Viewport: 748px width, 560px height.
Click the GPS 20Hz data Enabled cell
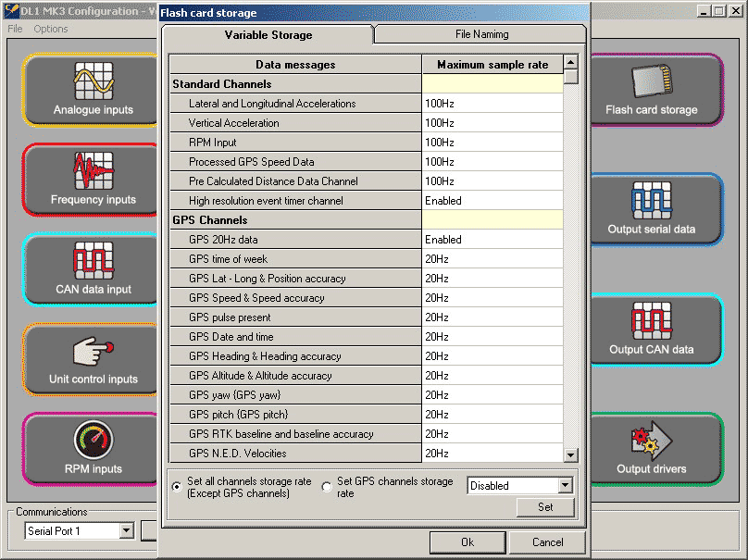pyautogui.click(x=492, y=240)
